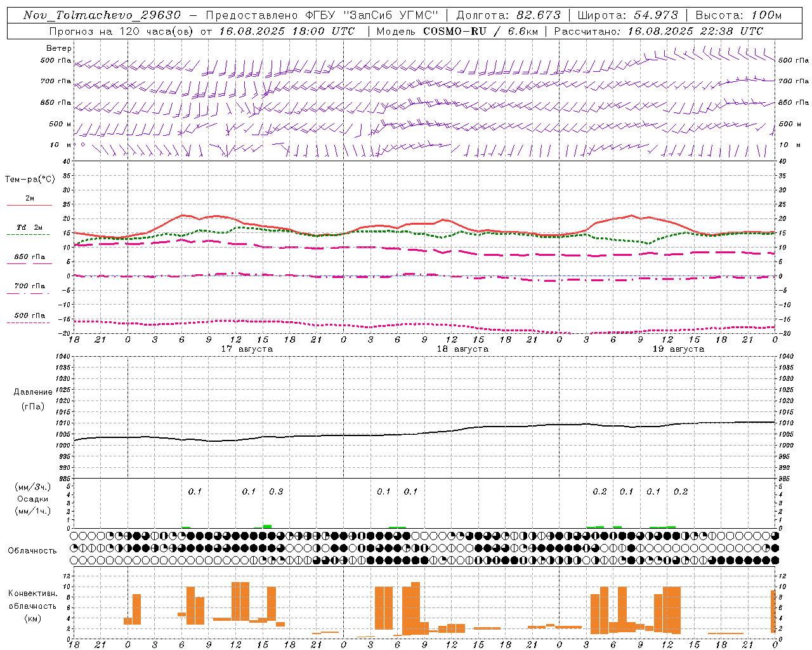Viewport: 812px width, 650px height.
Task: Click the Ветер wind panel label
Action: (x=59, y=48)
